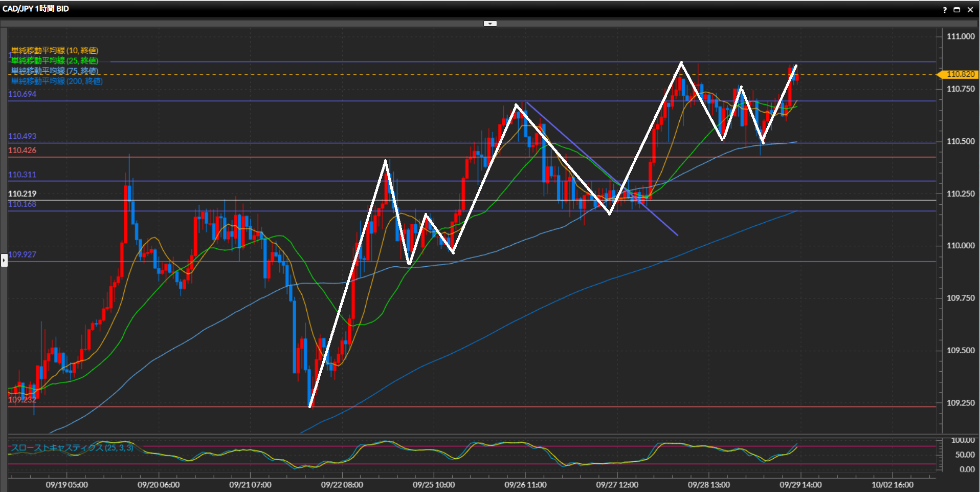Maximize the CAD/JPY chart window
Screen dimensions: 980x492
tap(957, 10)
